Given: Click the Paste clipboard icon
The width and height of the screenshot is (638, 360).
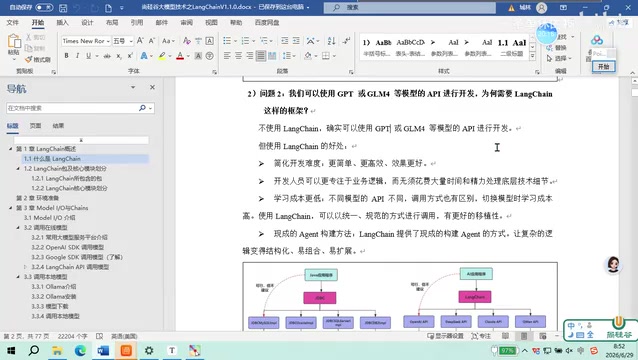Looking at the screenshot, I should coord(14,41).
